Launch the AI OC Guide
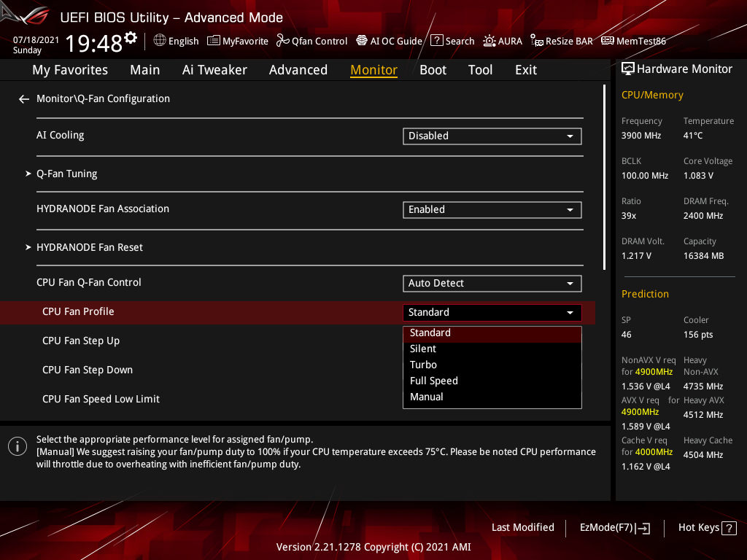Screen dimensions: 747x560 [x=389, y=41]
